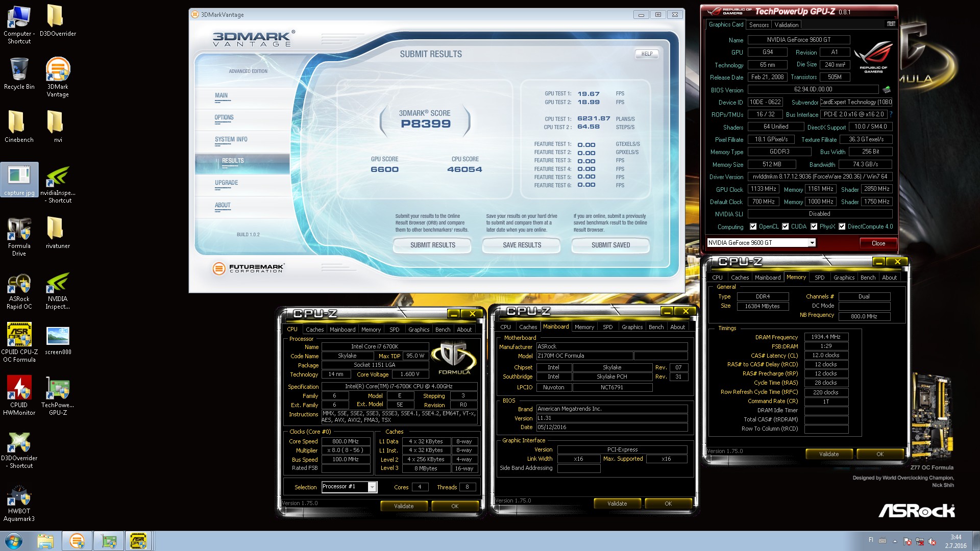Select the Cinebench folder icon
Image resolution: width=980 pixels, height=551 pixels.
pyautogui.click(x=19, y=127)
